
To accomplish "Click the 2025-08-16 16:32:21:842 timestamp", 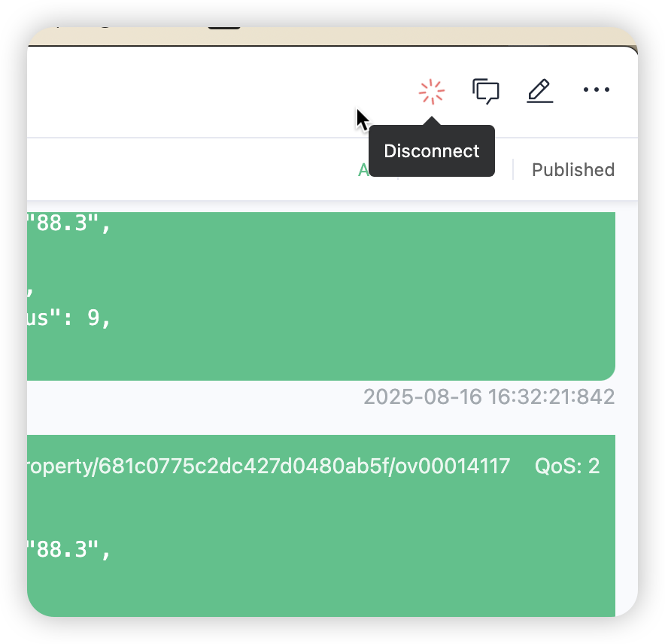I will click(x=489, y=396).
